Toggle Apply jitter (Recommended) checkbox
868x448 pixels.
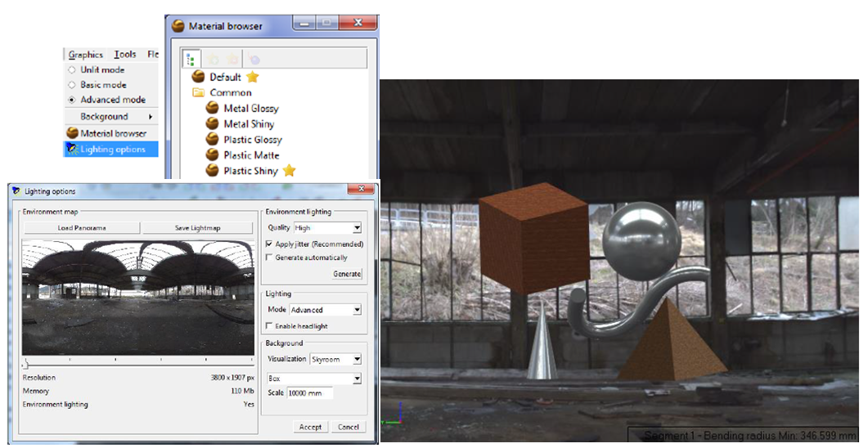[x=269, y=244]
